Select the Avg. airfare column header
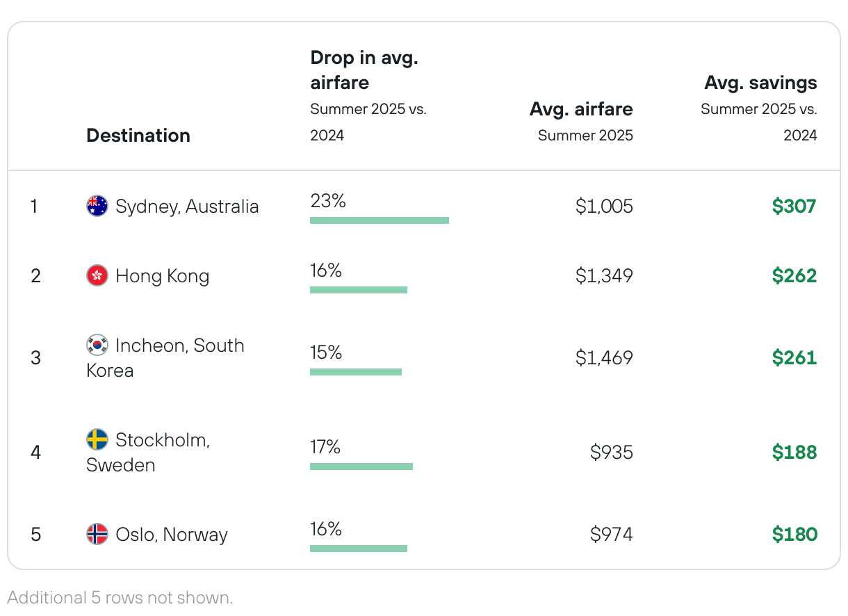The height and width of the screenshot is (616, 848). coord(581,109)
